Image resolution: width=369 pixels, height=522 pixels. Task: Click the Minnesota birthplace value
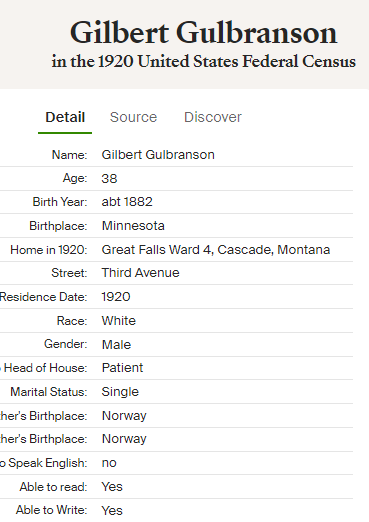[133, 226]
